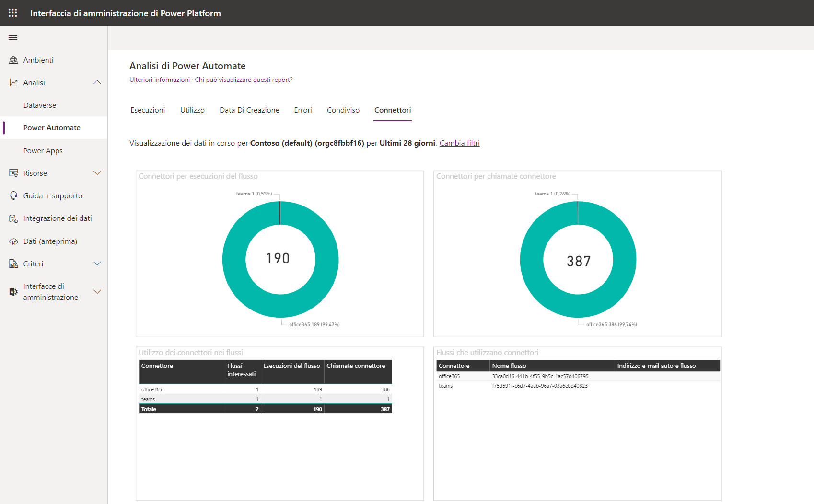Expand the Interfacce di amministrazione chevron
814x504 pixels.
[x=97, y=292]
